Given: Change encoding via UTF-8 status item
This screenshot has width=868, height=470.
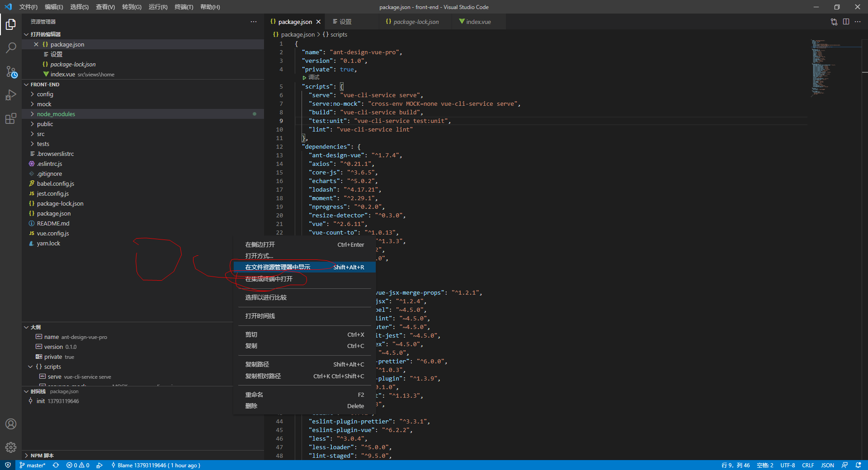Looking at the screenshot, I should click(x=788, y=465).
